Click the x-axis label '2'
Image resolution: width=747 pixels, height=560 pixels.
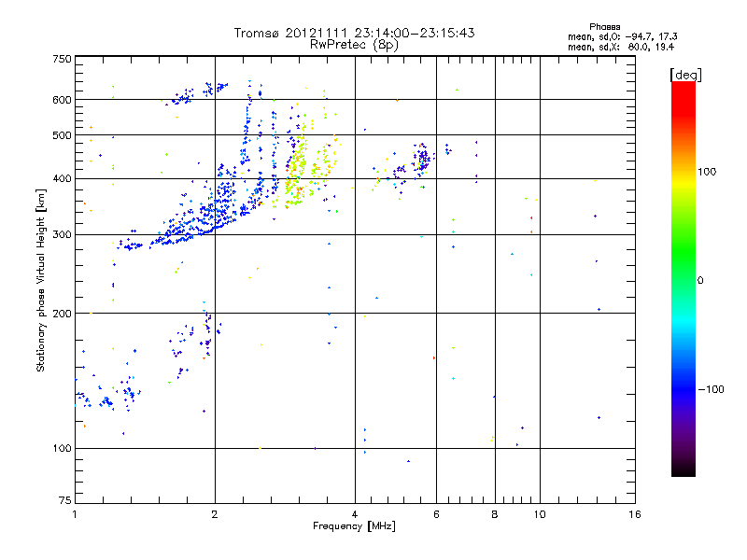215,514
